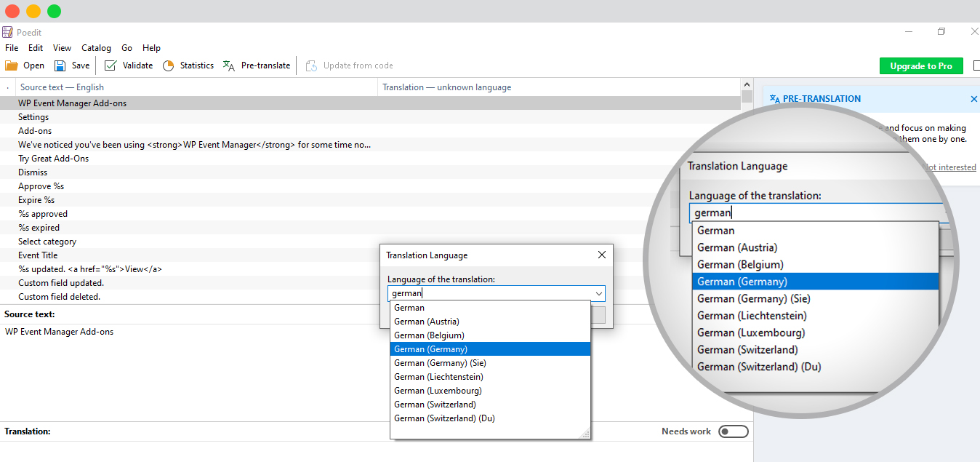
Task: Select German (Luxembourg) in the list
Action: tap(490, 391)
